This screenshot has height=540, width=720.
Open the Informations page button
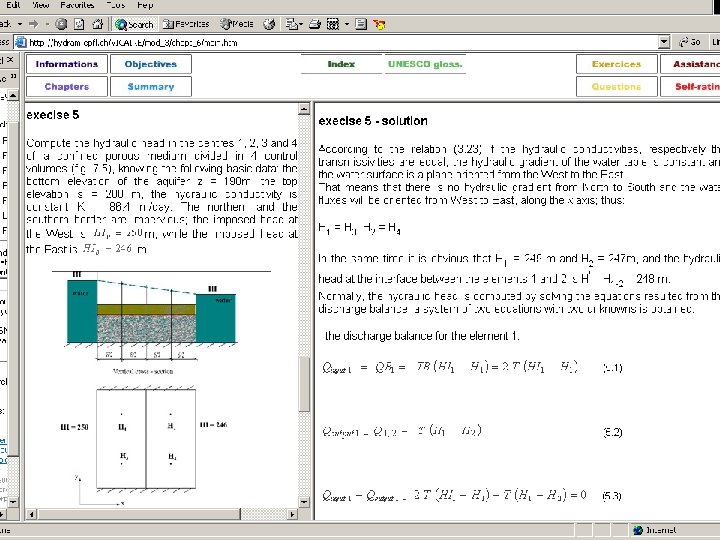coord(67,64)
